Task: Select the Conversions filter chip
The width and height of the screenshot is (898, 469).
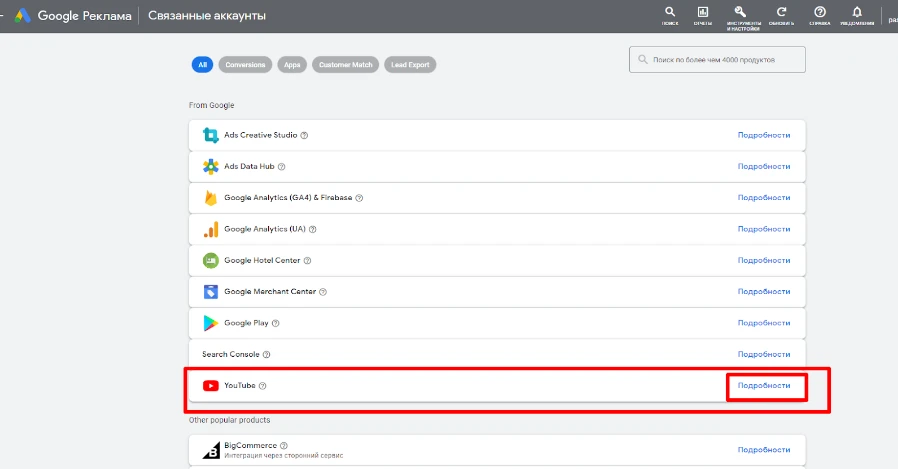Action: (x=245, y=65)
